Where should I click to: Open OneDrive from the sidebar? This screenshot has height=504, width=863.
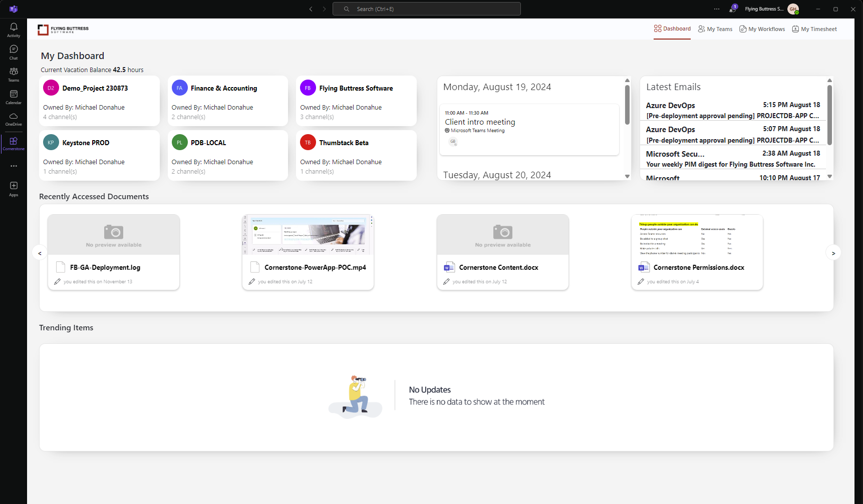pos(14,119)
